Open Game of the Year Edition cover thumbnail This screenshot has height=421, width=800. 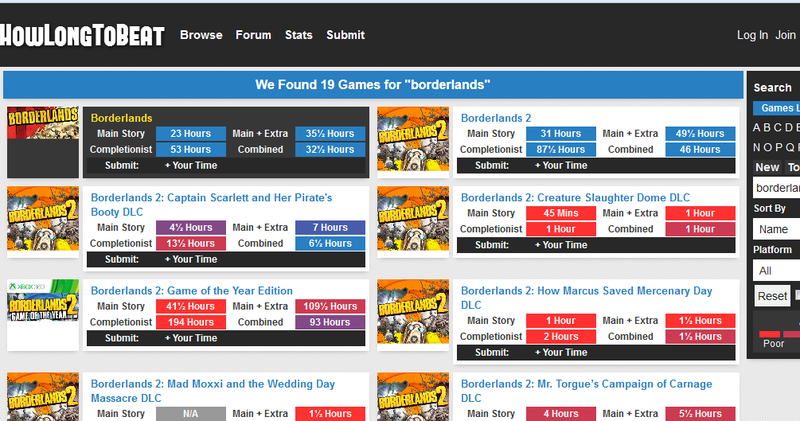(x=43, y=300)
